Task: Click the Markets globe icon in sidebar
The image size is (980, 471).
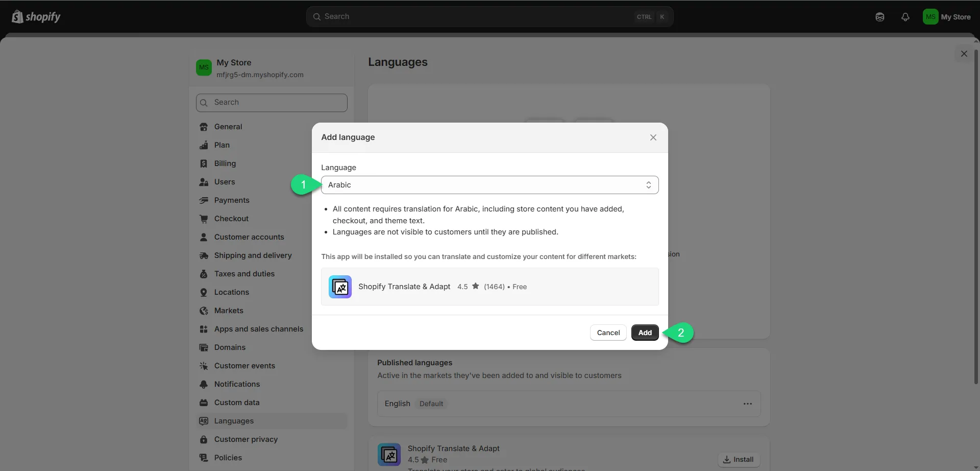Action: pos(204,311)
